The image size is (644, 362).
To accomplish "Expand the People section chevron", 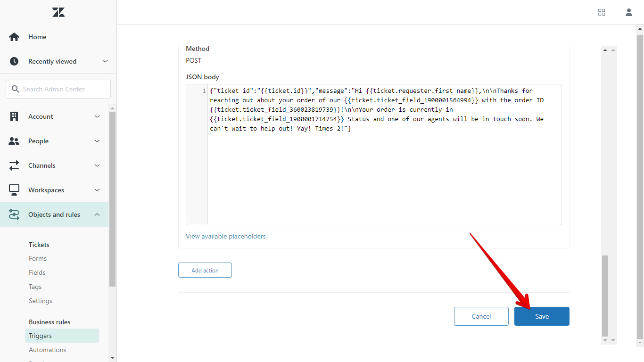I will (97, 141).
